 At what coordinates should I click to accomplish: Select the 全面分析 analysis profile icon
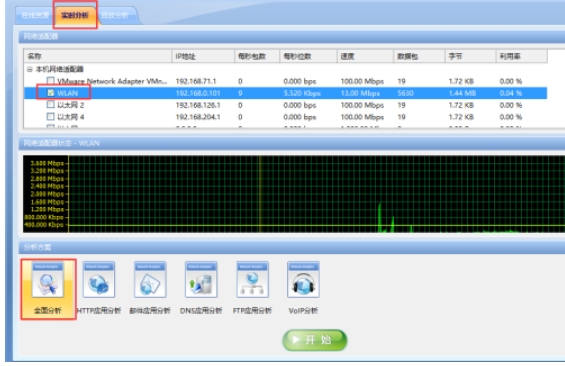click(x=48, y=280)
